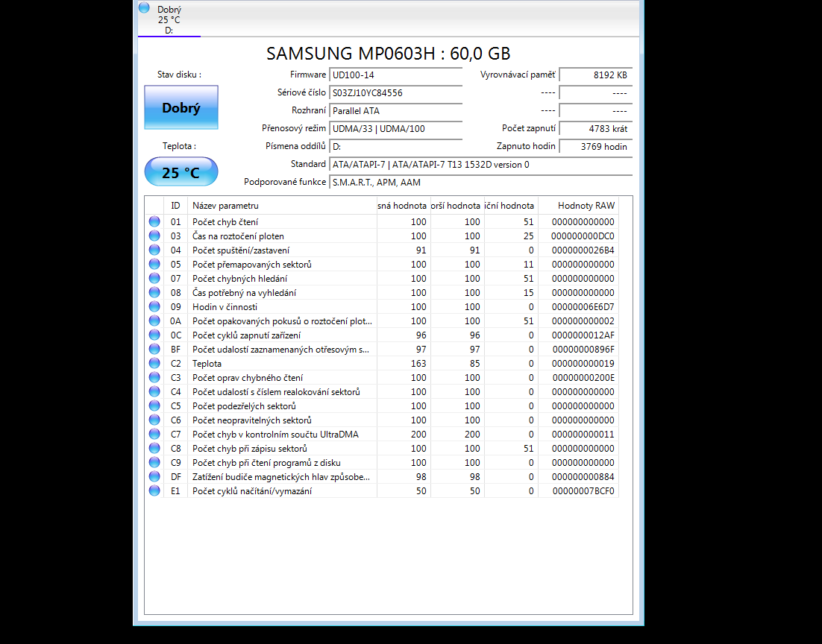The image size is (822, 644).
Task: Select row Hodin v činnosti
Action: [382, 306]
